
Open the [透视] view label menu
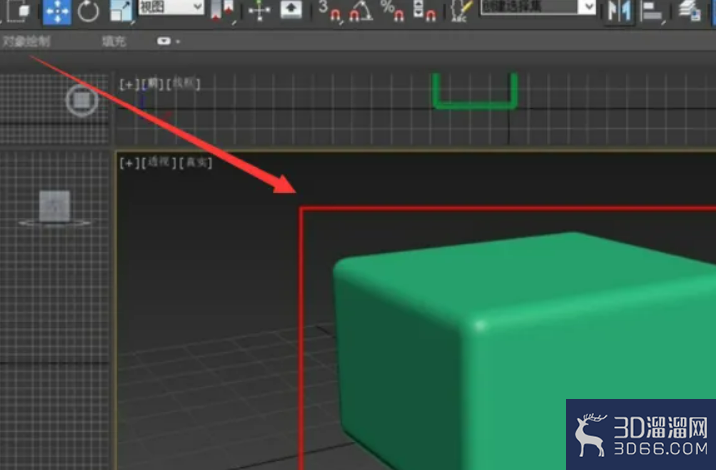pos(159,163)
